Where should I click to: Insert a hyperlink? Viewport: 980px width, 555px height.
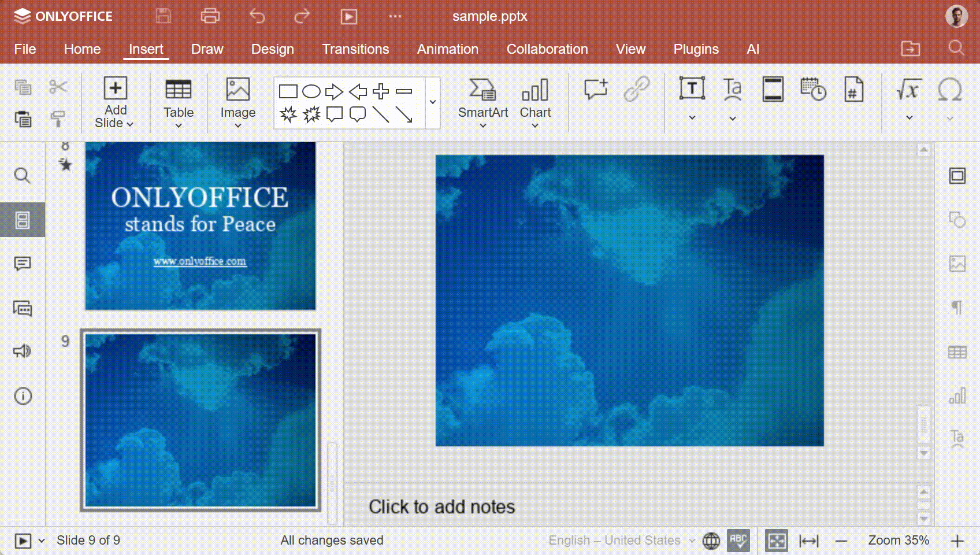pos(637,90)
